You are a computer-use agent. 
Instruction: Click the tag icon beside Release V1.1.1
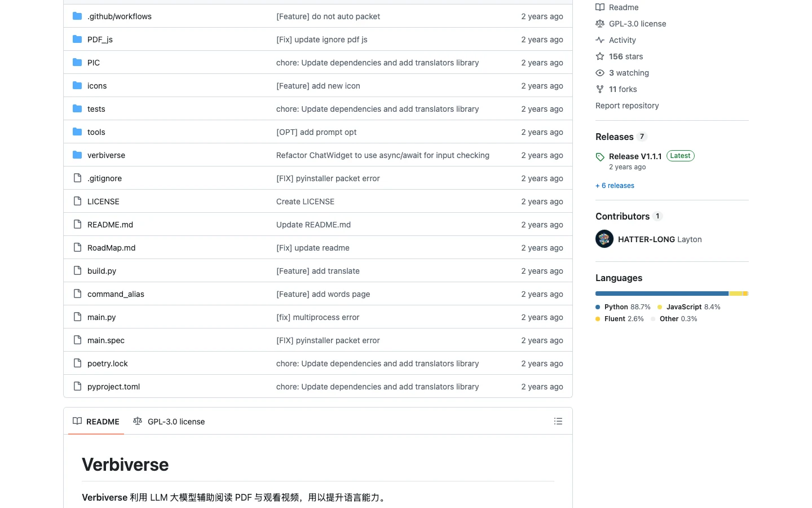[x=600, y=157]
